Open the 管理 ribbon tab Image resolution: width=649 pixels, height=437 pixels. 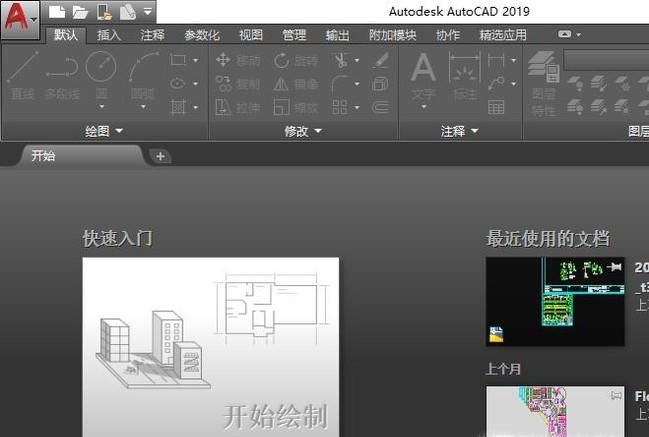click(x=294, y=35)
